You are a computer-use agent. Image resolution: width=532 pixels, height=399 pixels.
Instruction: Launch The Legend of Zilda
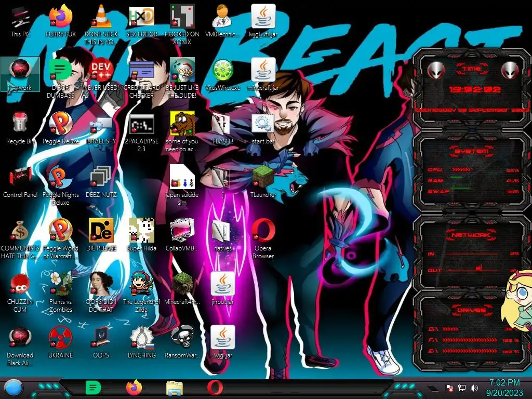(141, 292)
